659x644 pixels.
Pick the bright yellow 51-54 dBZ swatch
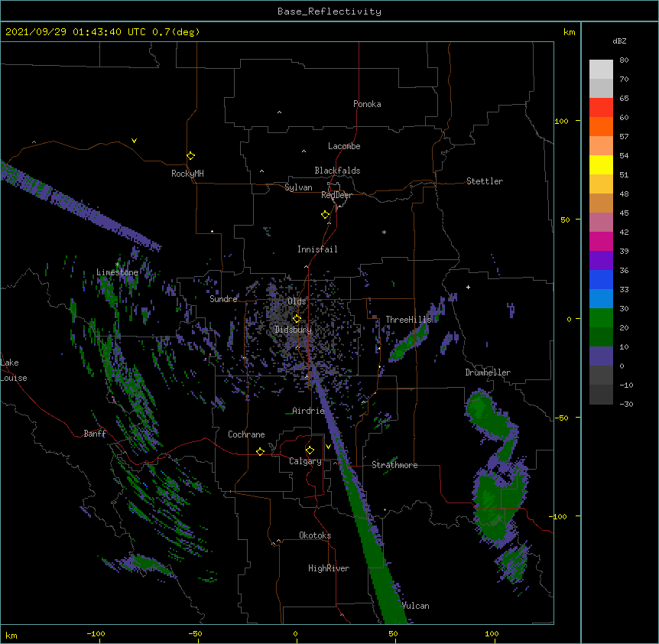point(601,164)
